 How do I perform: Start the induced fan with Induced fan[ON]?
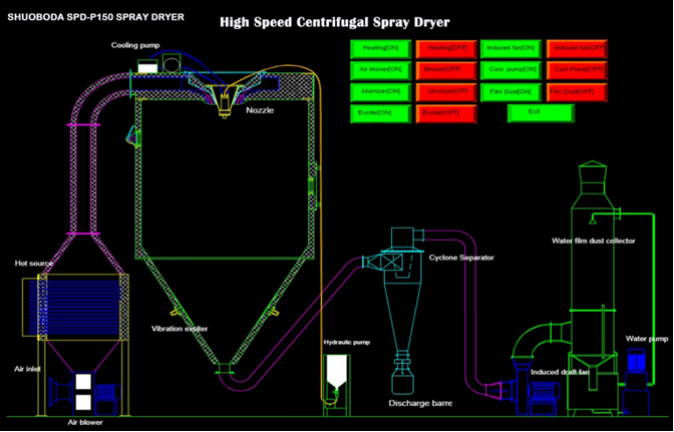(x=511, y=49)
